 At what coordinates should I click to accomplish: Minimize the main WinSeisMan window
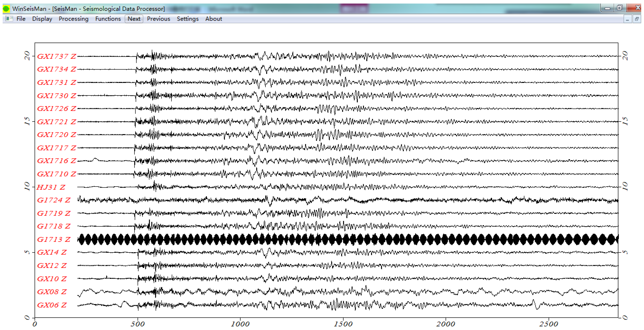[607, 8]
